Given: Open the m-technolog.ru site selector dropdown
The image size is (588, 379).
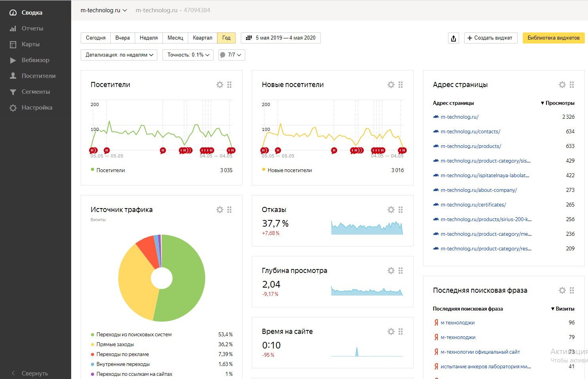Looking at the screenshot, I should coord(104,10).
